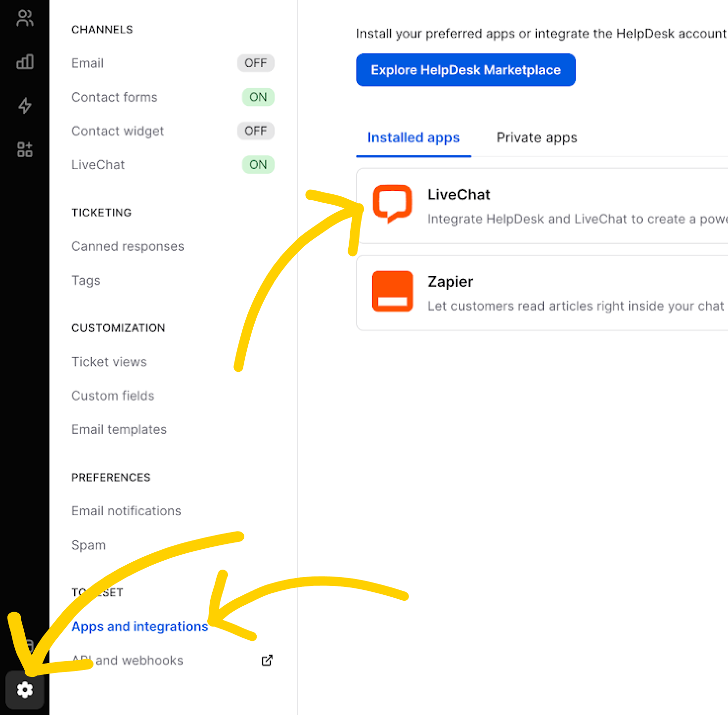Viewport: 728px width, 715px height.
Task: Switch to the Installed apps tab
Action: 413,137
